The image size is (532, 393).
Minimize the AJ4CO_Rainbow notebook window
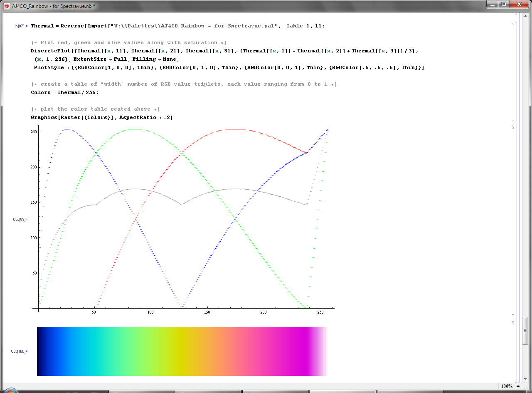(x=493, y=5)
